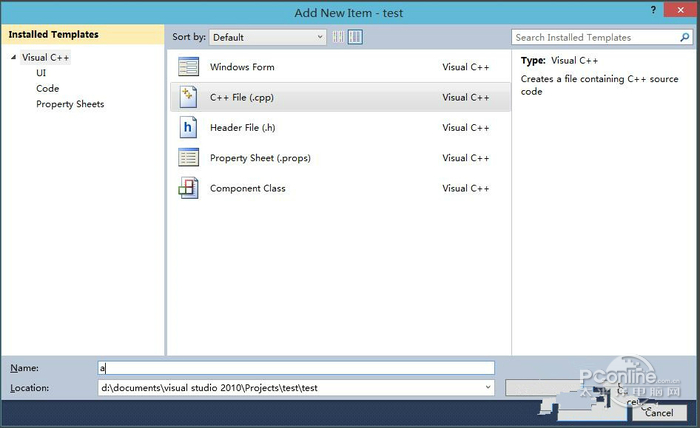This screenshot has width=700, height=428.
Task: Click the 'Header File (.h)' template name
Action: [243, 128]
